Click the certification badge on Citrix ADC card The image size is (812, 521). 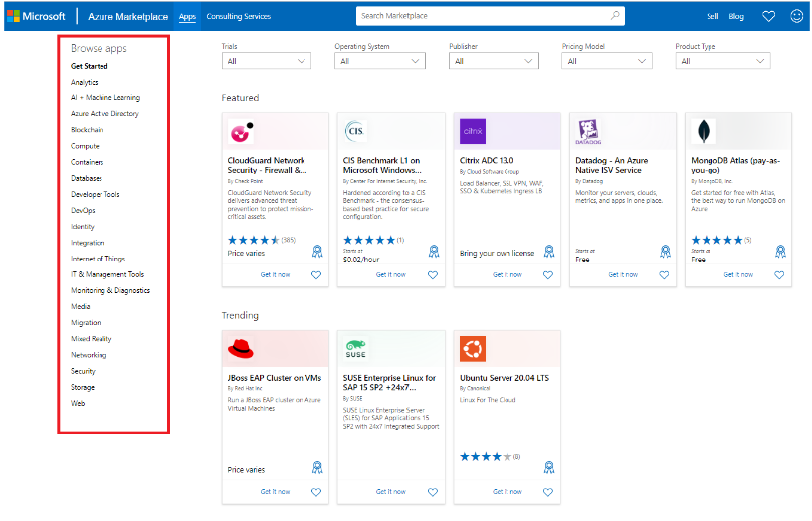549,252
